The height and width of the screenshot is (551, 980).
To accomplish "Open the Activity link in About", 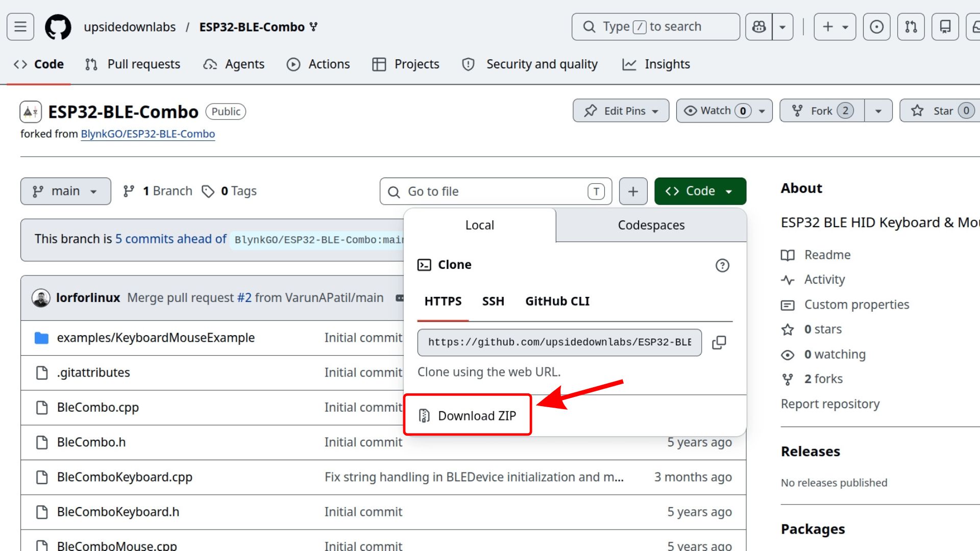I will pyautogui.click(x=825, y=280).
